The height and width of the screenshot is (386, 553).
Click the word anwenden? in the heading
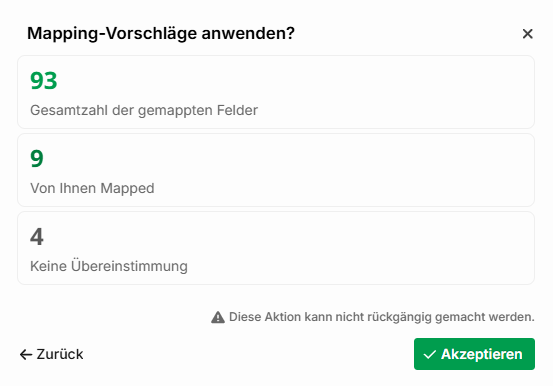[x=248, y=34]
